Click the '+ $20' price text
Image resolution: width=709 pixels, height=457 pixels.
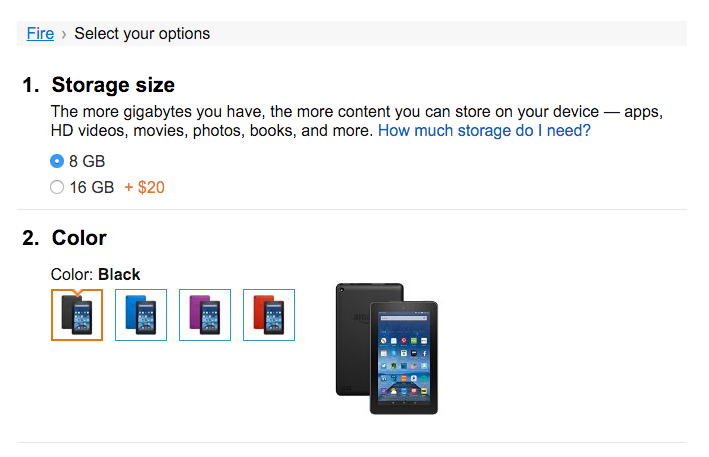(x=145, y=187)
